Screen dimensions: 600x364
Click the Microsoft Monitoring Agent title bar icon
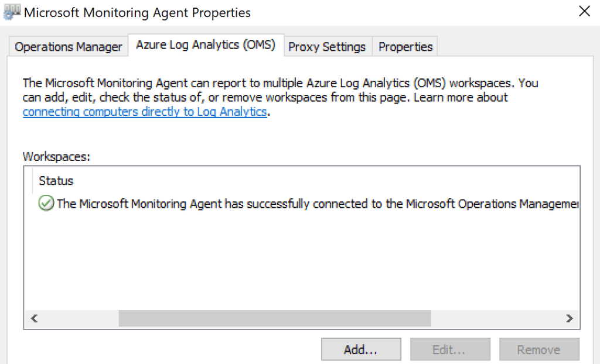pyautogui.click(x=12, y=11)
